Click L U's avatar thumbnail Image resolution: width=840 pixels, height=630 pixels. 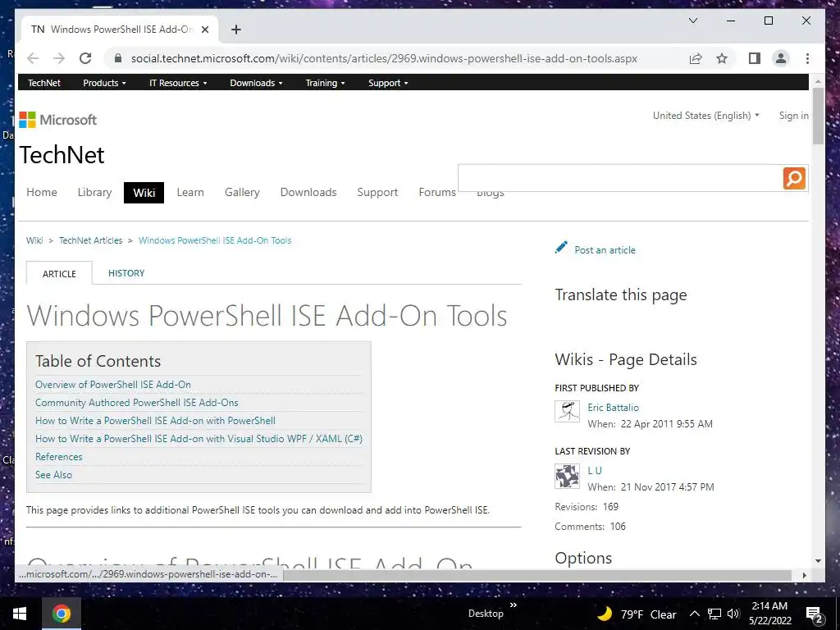pyautogui.click(x=567, y=476)
